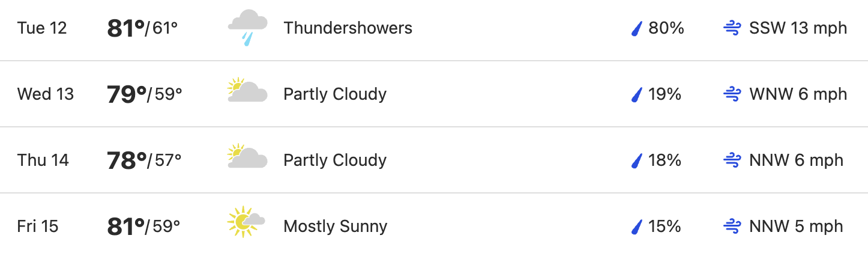
Task: Click the wind icon beside SSW 13 mph
Action: pyautogui.click(x=732, y=28)
